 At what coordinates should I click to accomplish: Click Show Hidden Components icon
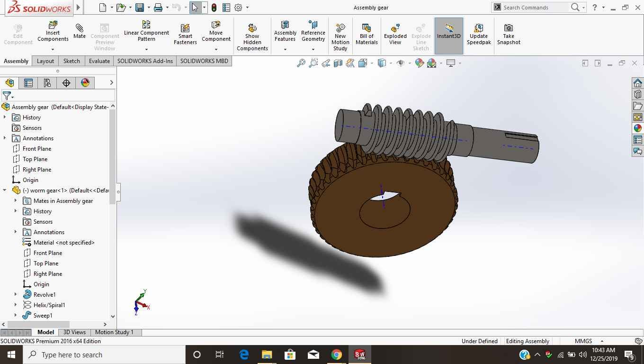252,28
